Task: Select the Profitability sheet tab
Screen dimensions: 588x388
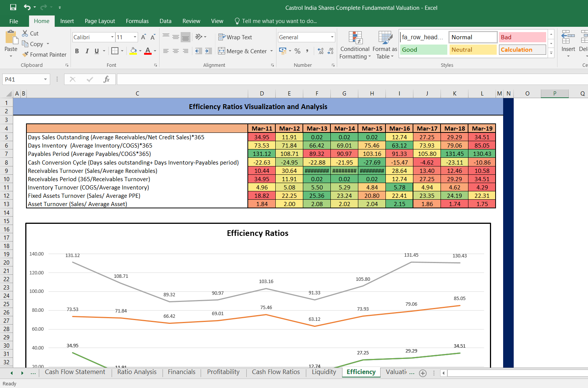Action: pos(223,372)
